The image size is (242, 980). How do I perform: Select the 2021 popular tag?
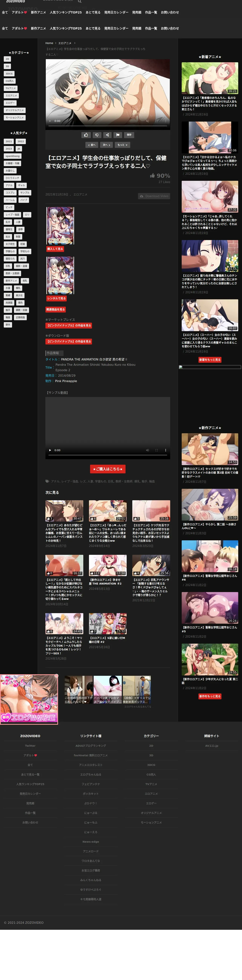tap(9, 141)
